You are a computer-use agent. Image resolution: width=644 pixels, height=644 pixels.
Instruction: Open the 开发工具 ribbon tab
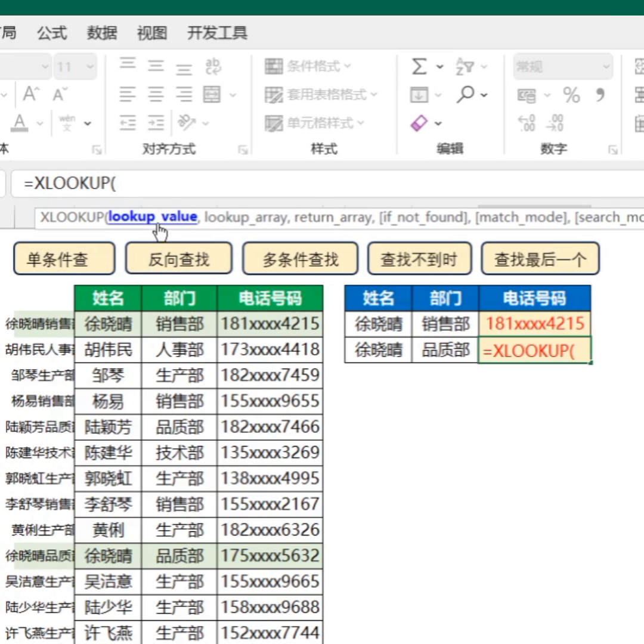[x=217, y=32]
